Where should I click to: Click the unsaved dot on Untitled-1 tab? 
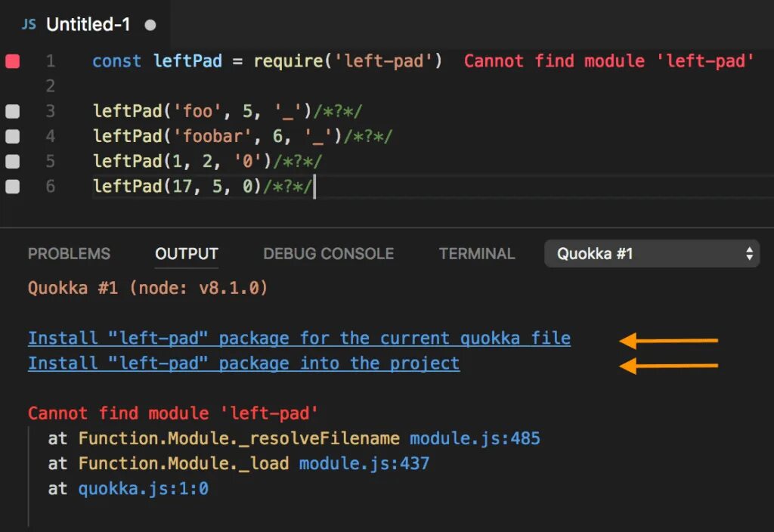click(x=150, y=25)
